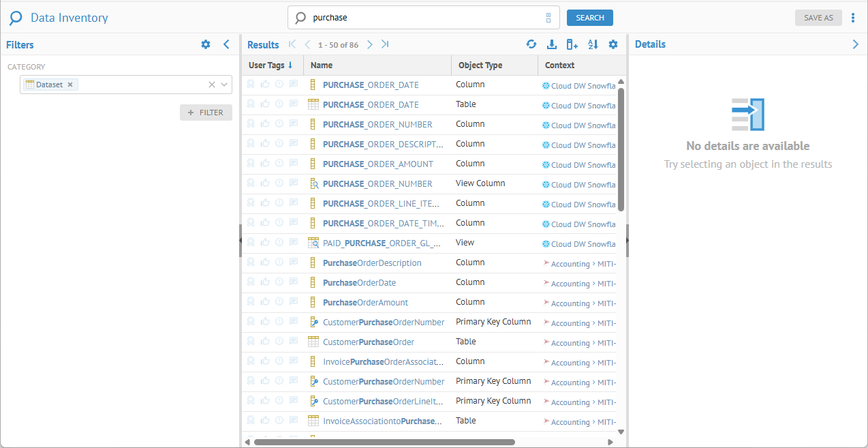Expand the Category filter dropdown arrow
868x448 pixels.
click(224, 85)
